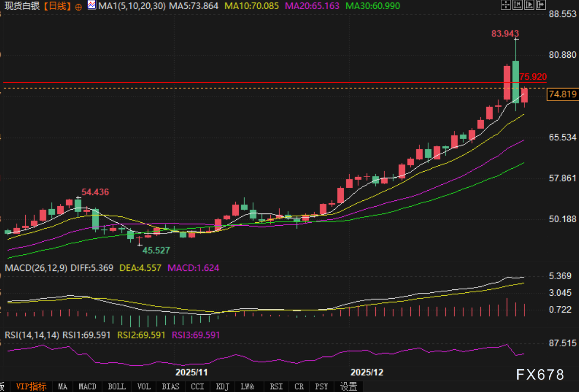579x392 pixels.
Task: Click the chart play-forward icon
Action: pos(528,6)
